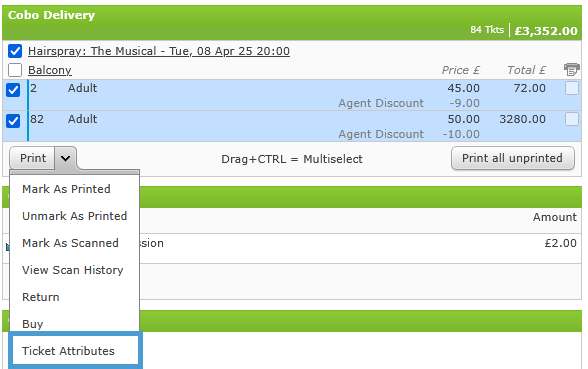Click the Print button
Screen dimensions: 588x369
[x=33, y=158]
